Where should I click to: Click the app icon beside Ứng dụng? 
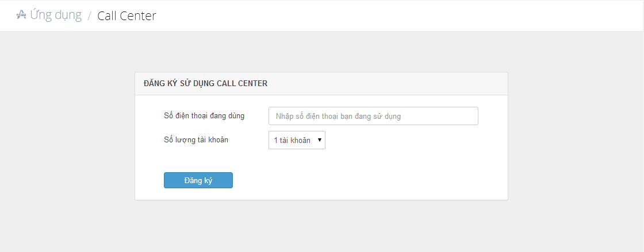pyautogui.click(x=21, y=15)
